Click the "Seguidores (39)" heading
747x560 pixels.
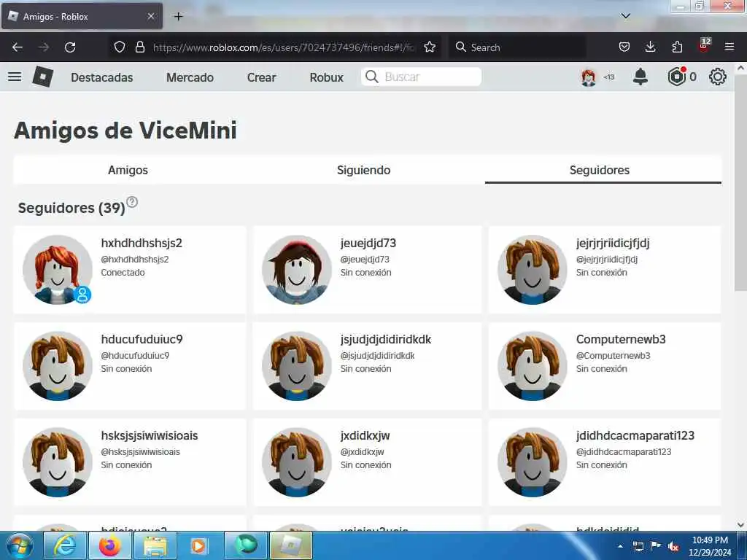pos(71,208)
